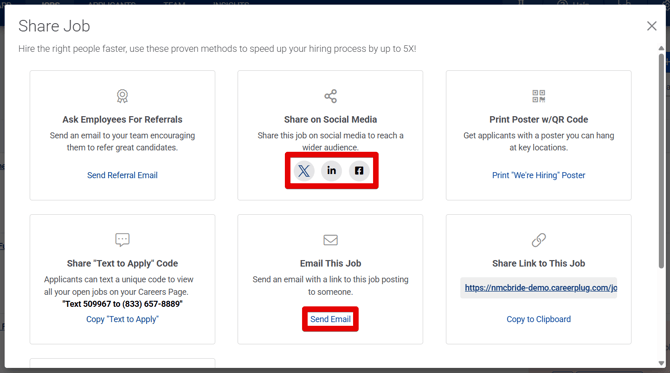The height and width of the screenshot is (373, 670).
Task: Click the referral ribbon badge icon
Action: (122, 96)
